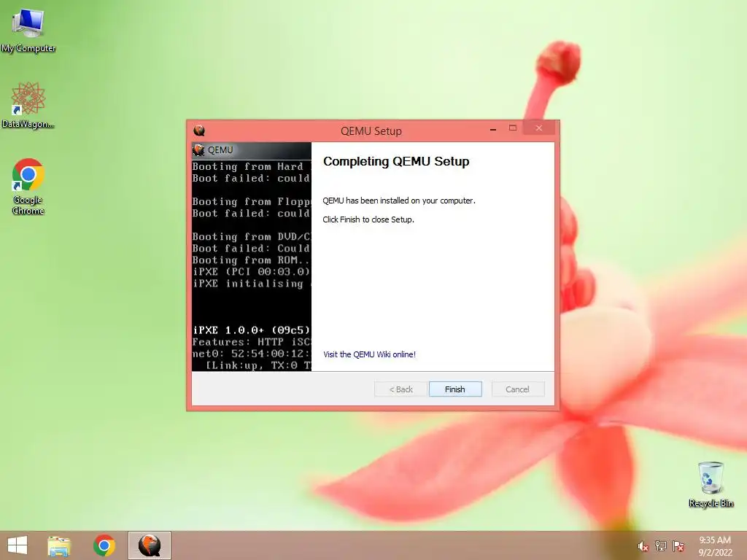The width and height of the screenshot is (747, 560).
Task: Click the QEMU Setup title text
Action: (371, 131)
